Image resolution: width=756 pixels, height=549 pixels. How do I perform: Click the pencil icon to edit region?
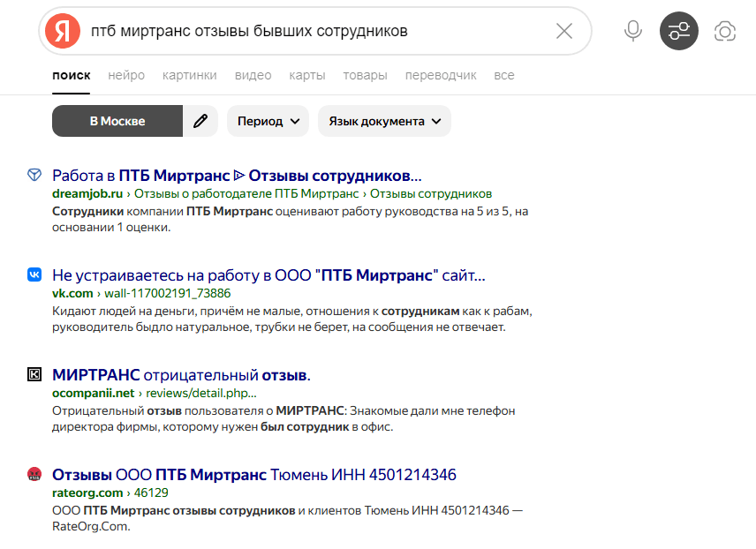pos(200,121)
